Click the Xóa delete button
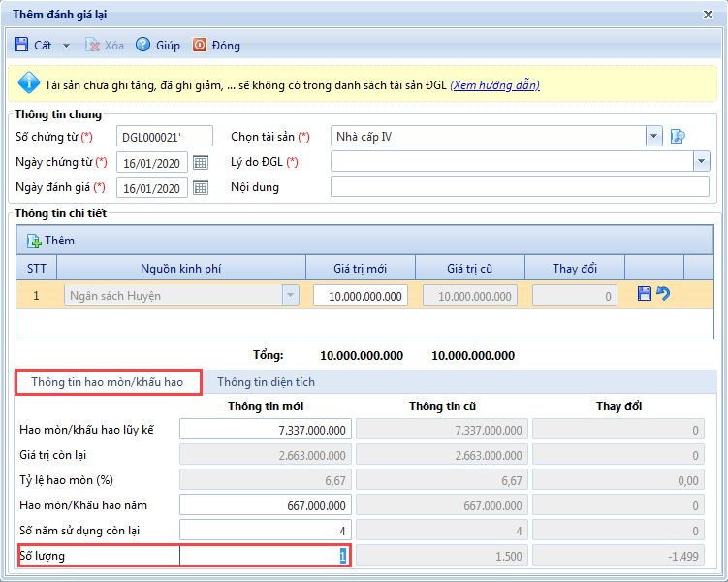 tap(105, 45)
